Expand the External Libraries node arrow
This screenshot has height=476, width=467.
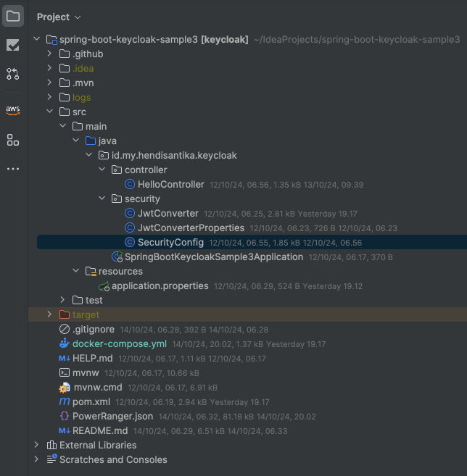coord(36,445)
